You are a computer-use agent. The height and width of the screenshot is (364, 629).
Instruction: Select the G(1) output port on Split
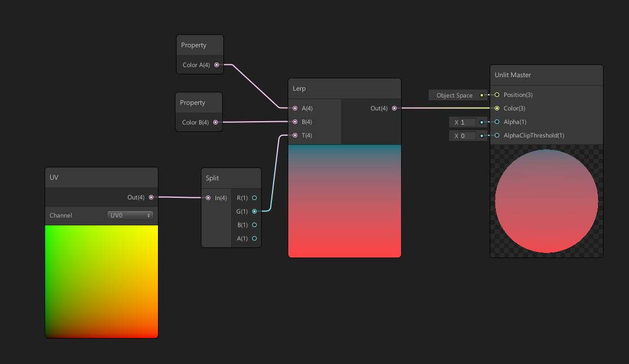click(x=254, y=211)
